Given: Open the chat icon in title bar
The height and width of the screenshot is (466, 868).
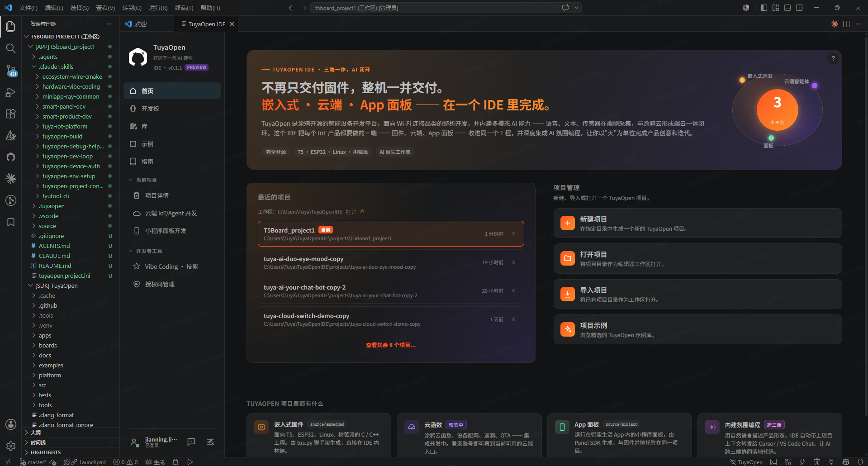Looking at the screenshot, I should click(565, 8).
